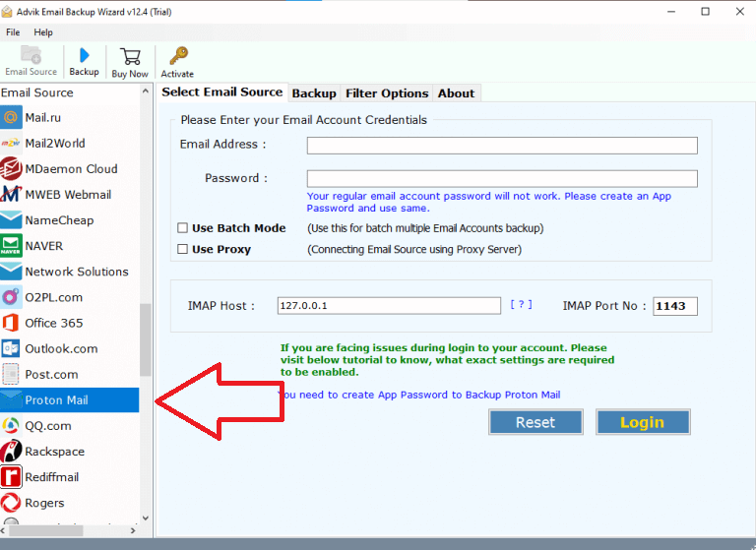Select the "Outlook.com" list entry text
Viewport: 756px width, 550px height.
point(61,349)
